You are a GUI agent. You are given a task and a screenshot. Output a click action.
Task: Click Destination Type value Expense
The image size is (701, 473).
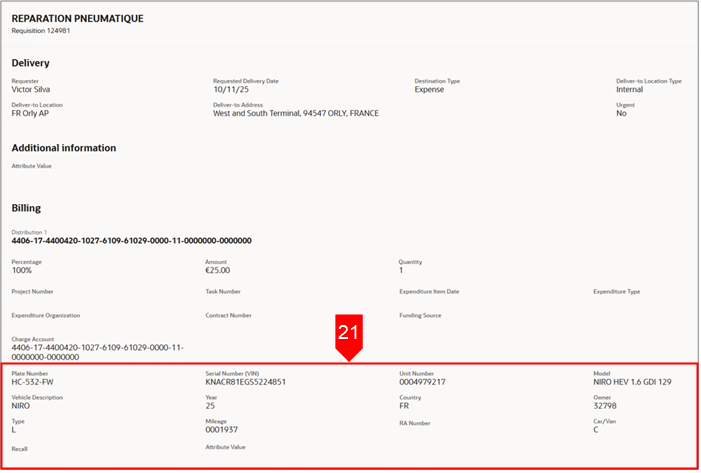pyautogui.click(x=429, y=89)
